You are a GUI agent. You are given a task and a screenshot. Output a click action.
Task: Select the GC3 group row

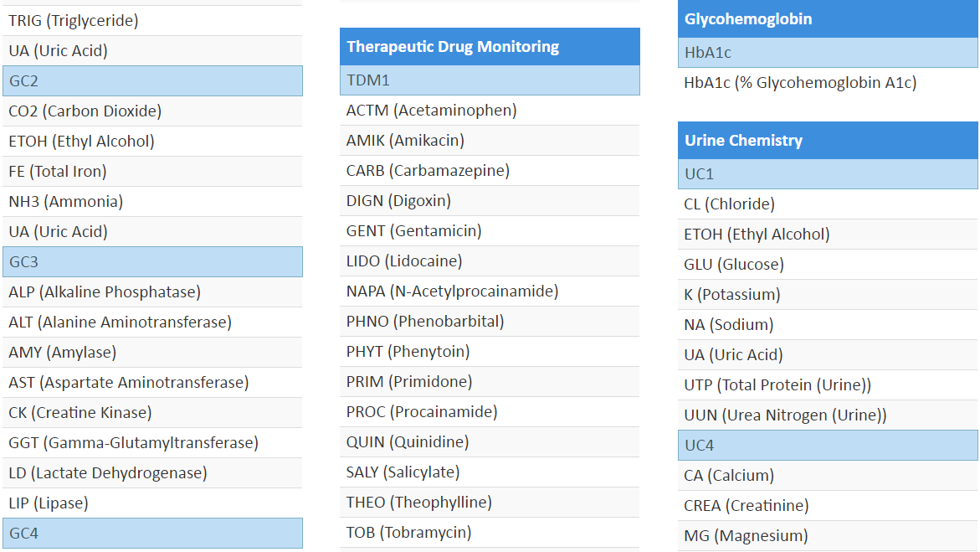point(151,262)
